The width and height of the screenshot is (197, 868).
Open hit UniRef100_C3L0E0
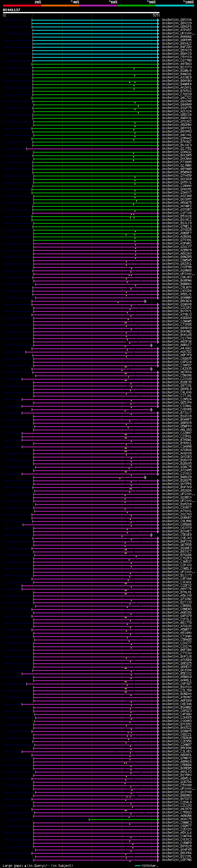176,751
